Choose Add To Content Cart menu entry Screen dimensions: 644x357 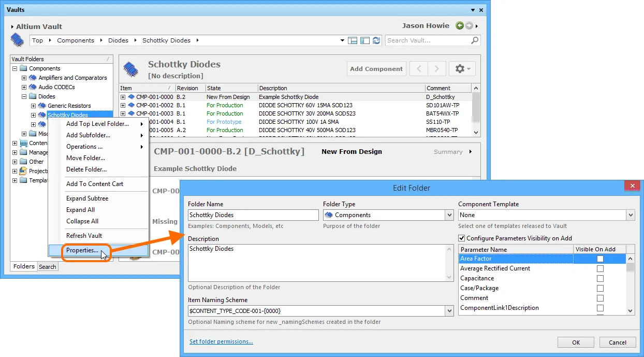[98, 184]
